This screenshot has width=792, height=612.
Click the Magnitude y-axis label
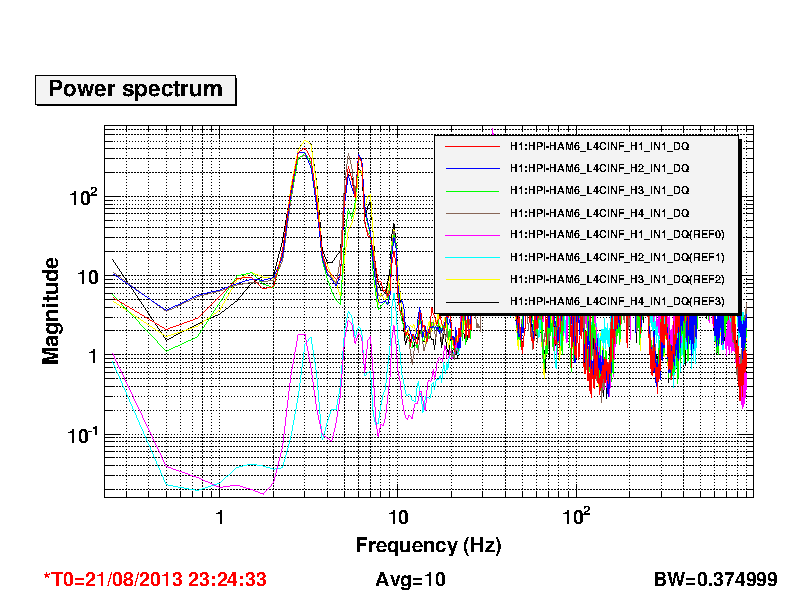pos(51,311)
